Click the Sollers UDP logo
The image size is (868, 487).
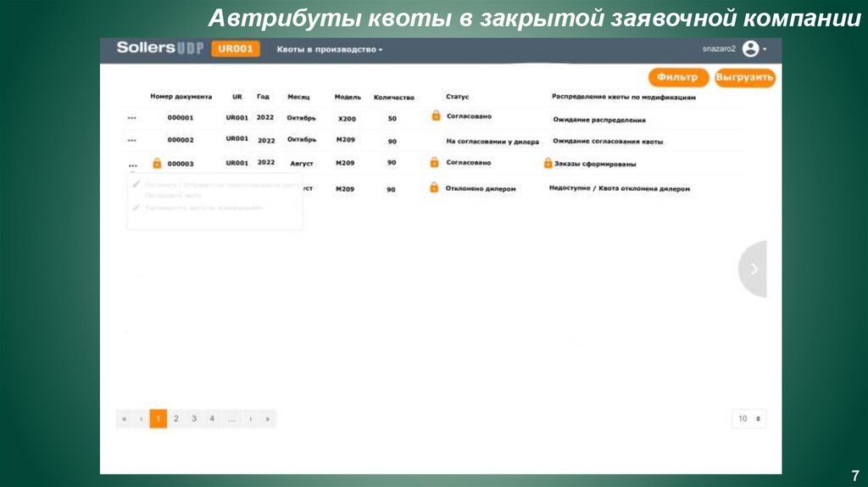pos(160,48)
